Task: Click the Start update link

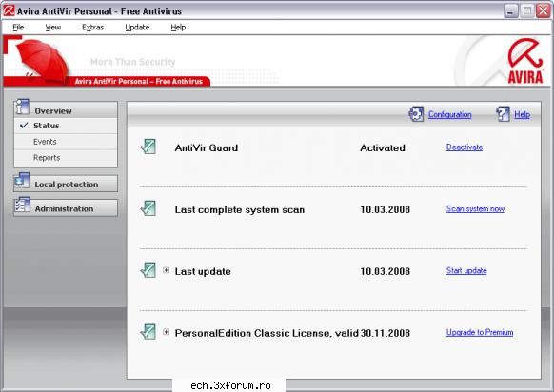Action: pyautogui.click(x=466, y=271)
